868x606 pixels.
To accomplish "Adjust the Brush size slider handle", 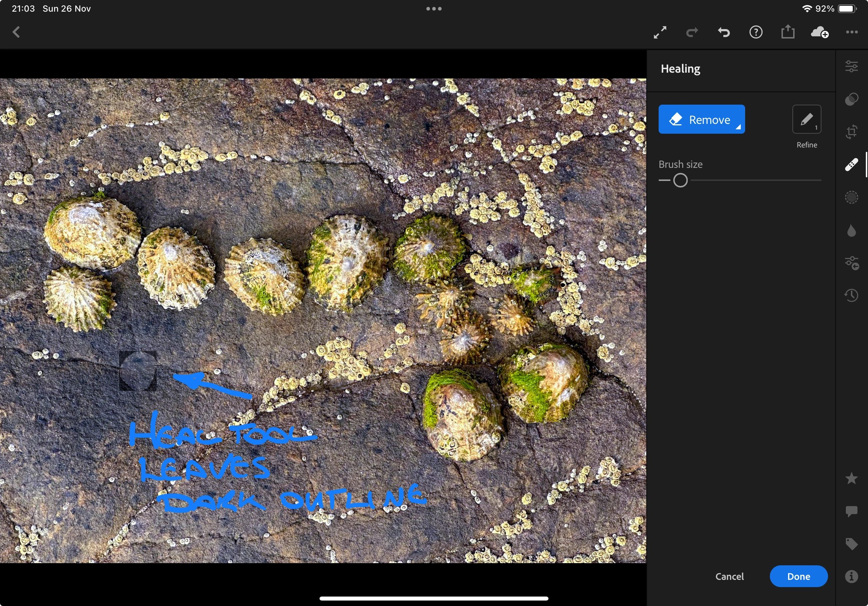I will [x=680, y=180].
